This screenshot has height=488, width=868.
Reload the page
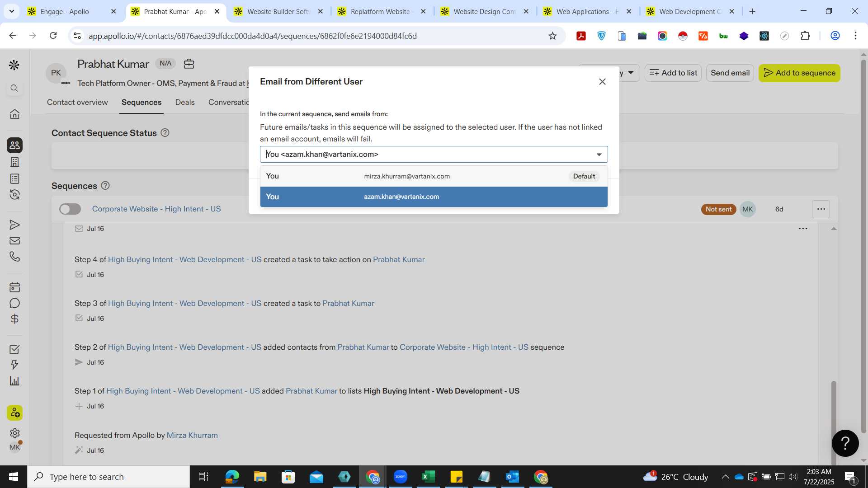click(x=53, y=35)
